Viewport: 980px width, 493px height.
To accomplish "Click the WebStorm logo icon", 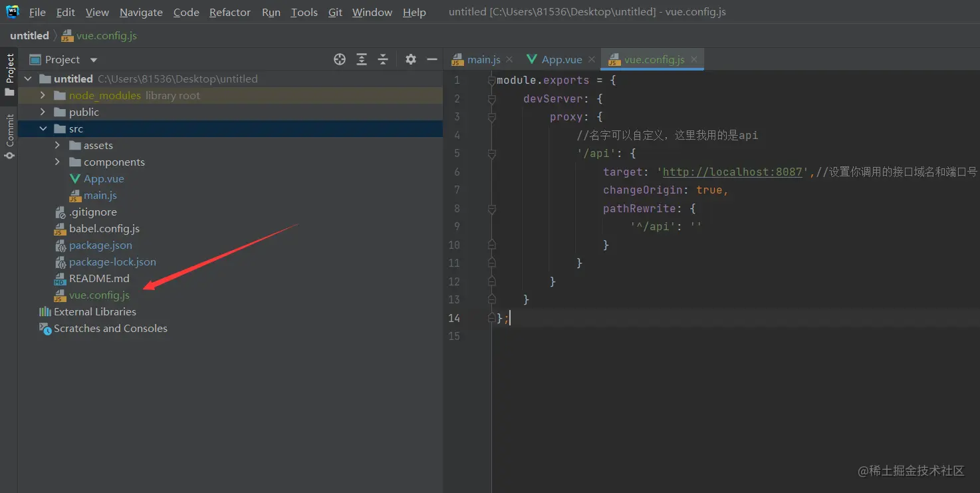I will 12,11.
